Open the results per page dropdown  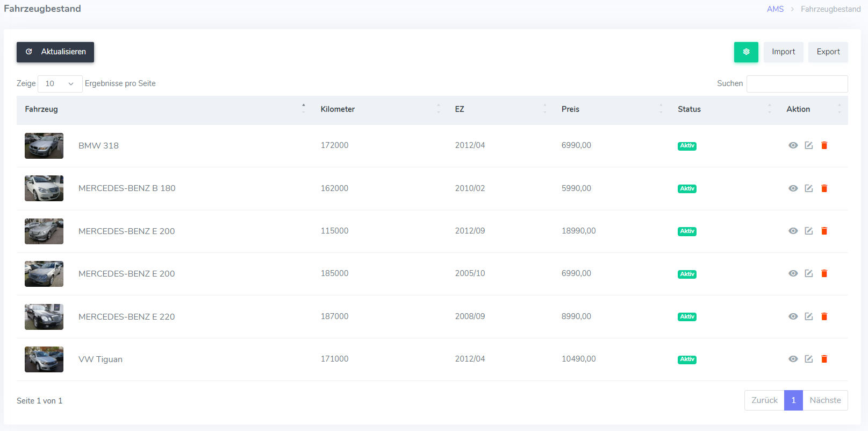click(60, 84)
